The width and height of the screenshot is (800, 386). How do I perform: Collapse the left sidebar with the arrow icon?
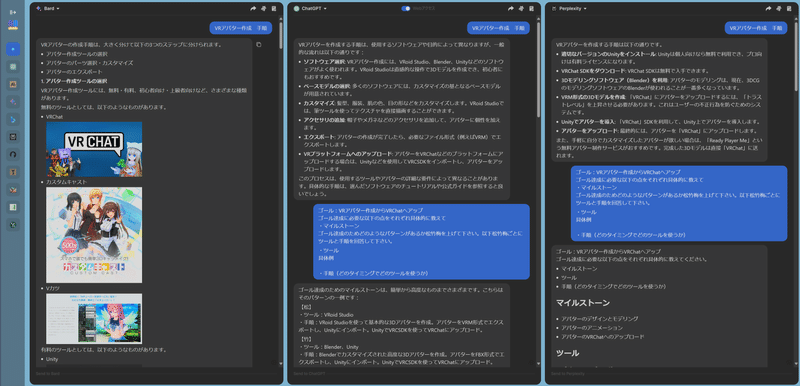click(x=13, y=12)
